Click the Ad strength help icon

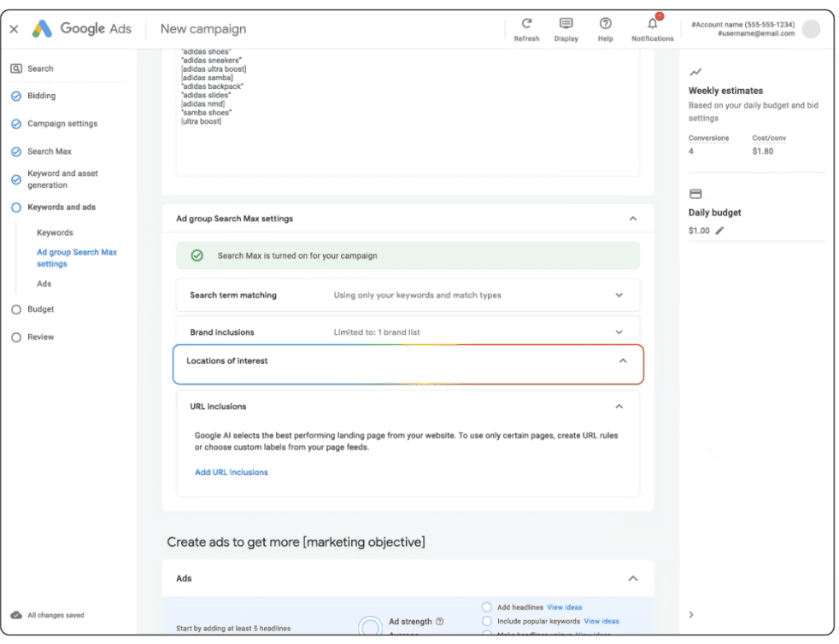click(x=440, y=622)
